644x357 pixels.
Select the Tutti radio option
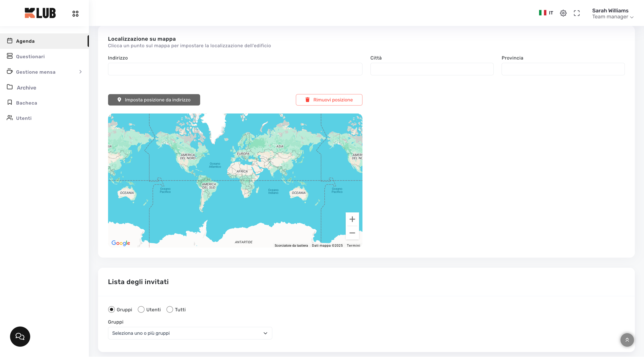tap(170, 309)
